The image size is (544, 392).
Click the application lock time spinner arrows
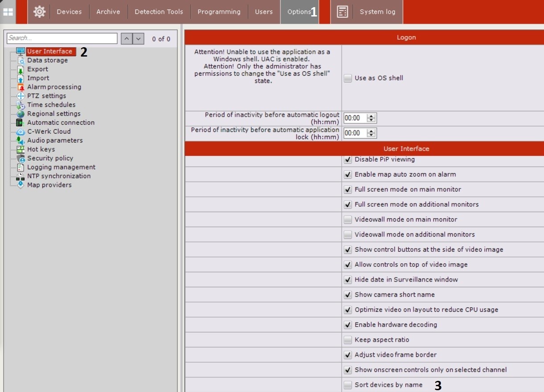point(372,133)
